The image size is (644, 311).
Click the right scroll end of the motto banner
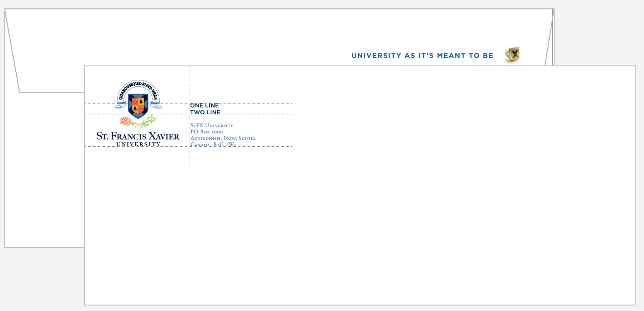[156, 104]
